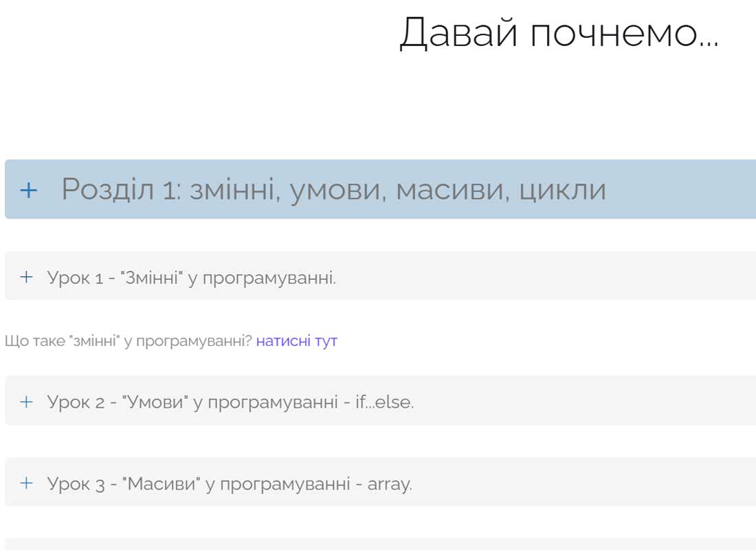Click plus icon next to Урок 2
This screenshot has width=756, height=550.
click(x=27, y=401)
